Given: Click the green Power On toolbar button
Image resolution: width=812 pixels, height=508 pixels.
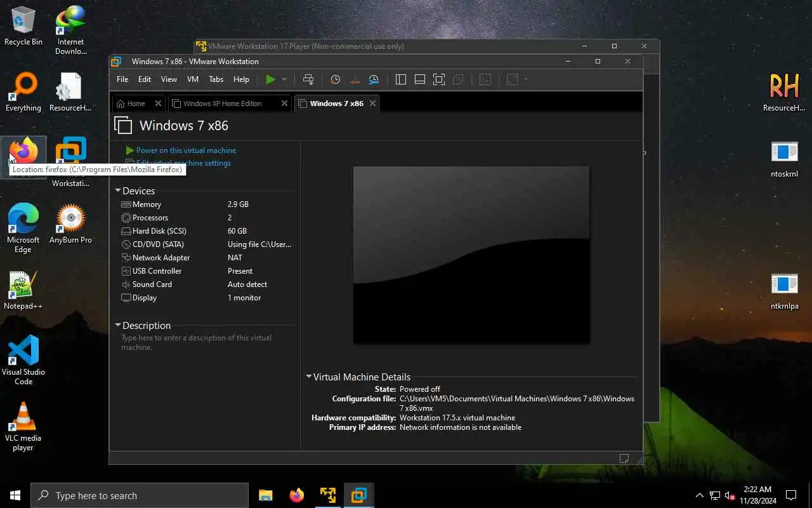Looking at the screenshot, I should [x=271, y=79].
